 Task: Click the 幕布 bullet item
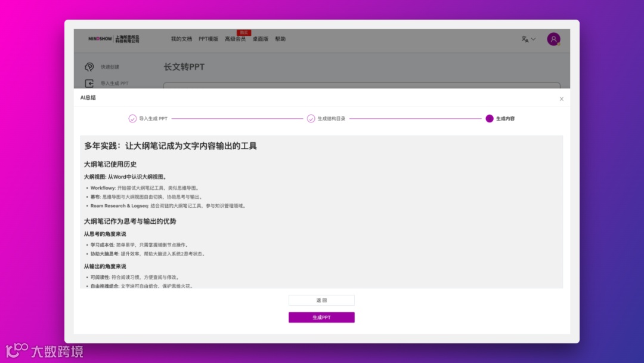(x=147, y=197)
